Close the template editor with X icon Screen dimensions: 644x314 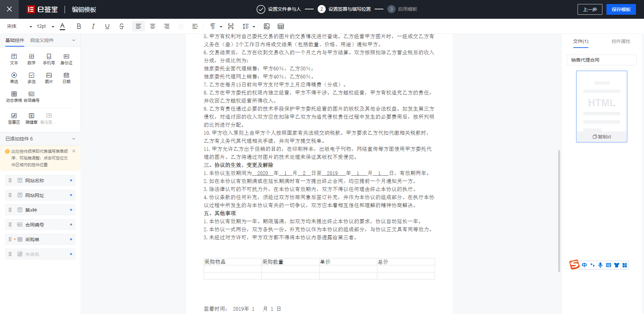pos(9,9)
